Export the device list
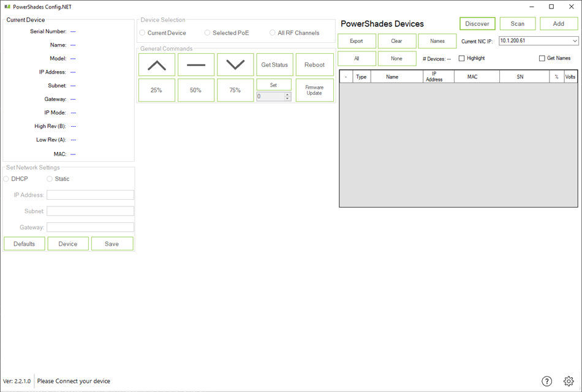Viewport: 582px width, 392px height. (357, 41)
